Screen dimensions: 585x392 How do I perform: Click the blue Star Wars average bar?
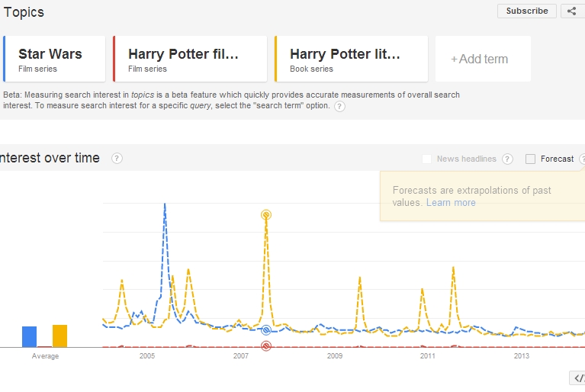(29, 336)
